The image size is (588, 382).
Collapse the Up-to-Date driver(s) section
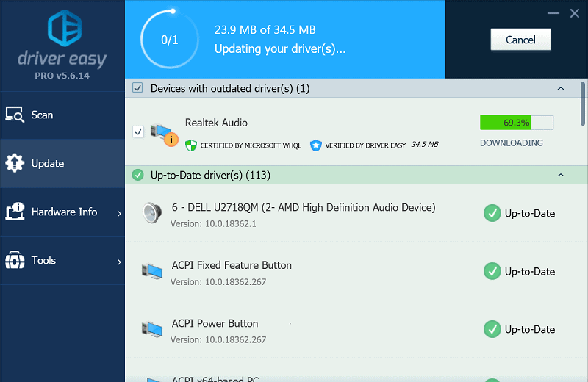[x=561, y=175]
